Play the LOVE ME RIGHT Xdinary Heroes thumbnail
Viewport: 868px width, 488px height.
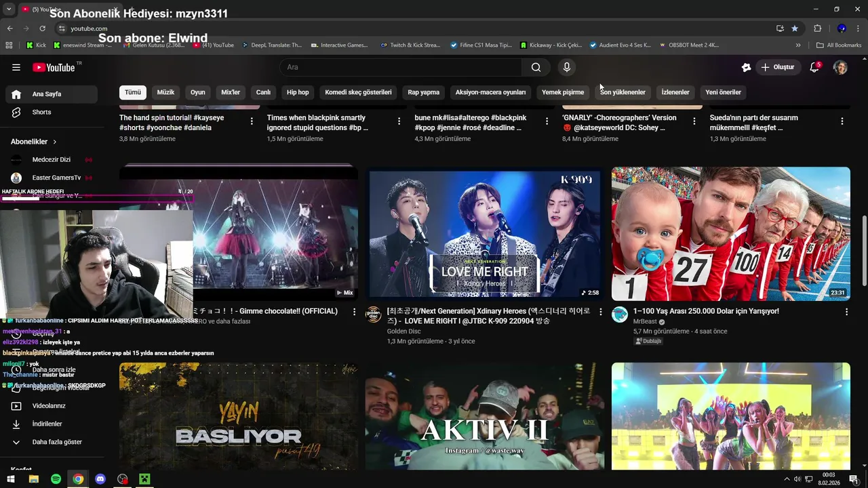pos(485,234)
